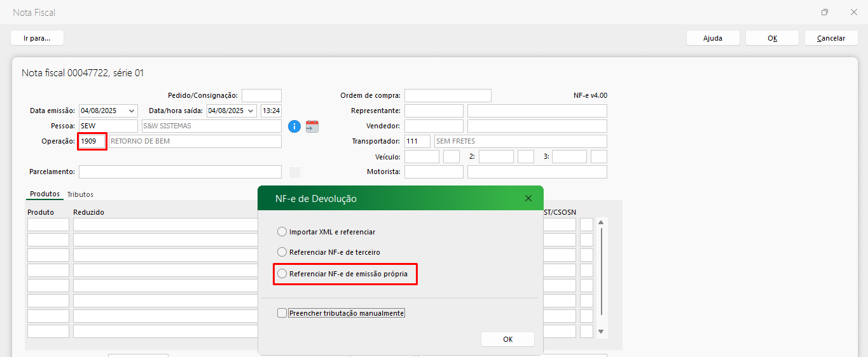This screenshot has width=868, height=357.
Task: Click the blue person info icon
Action: click(294, 126)
